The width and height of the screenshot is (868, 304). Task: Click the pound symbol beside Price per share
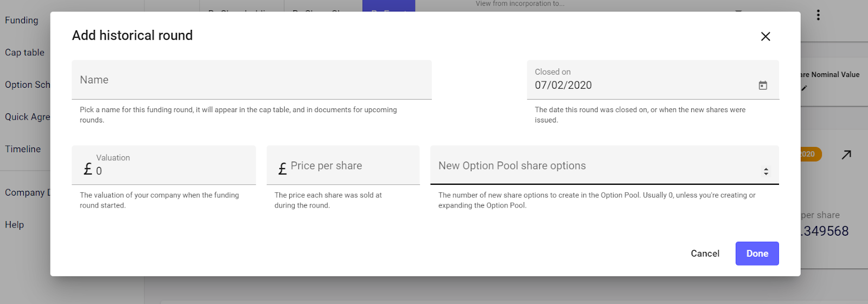282,169
